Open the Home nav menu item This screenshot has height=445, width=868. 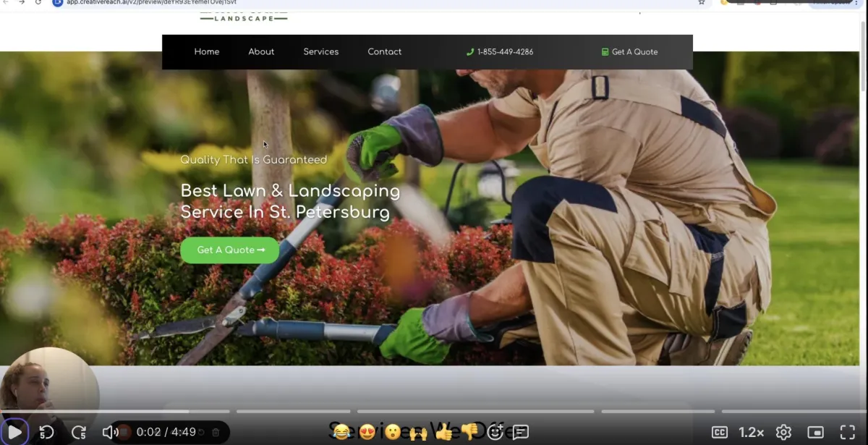tap(207, 52)
